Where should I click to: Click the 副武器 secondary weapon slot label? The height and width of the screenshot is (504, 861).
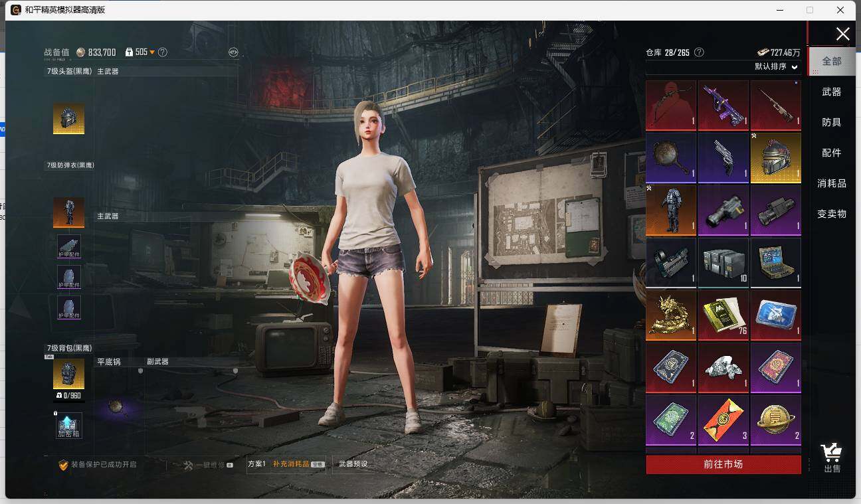point(158,362)
